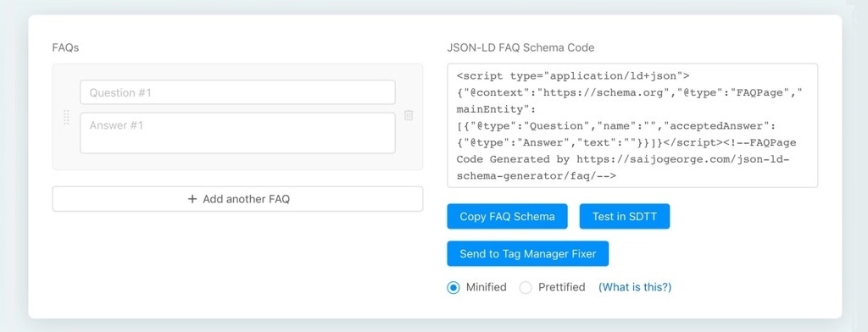Click the FAQs section heading
This screenshot has width=868, height=332.
pos(65,47)
